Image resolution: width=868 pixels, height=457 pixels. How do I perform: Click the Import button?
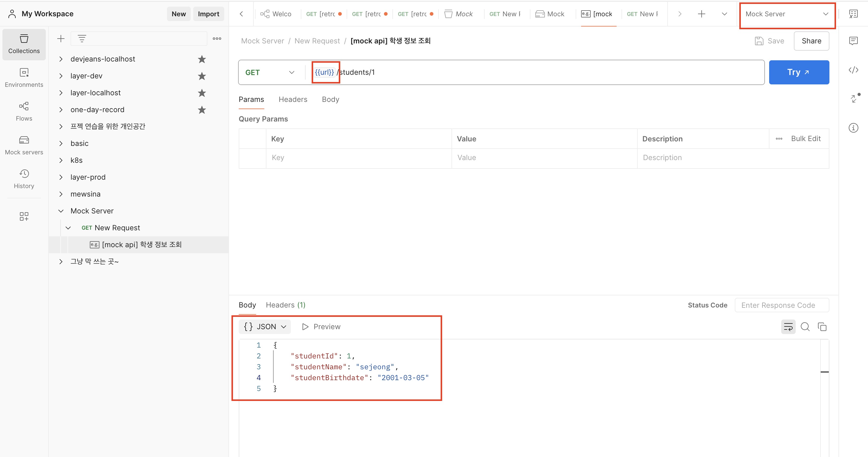[208, 14]
